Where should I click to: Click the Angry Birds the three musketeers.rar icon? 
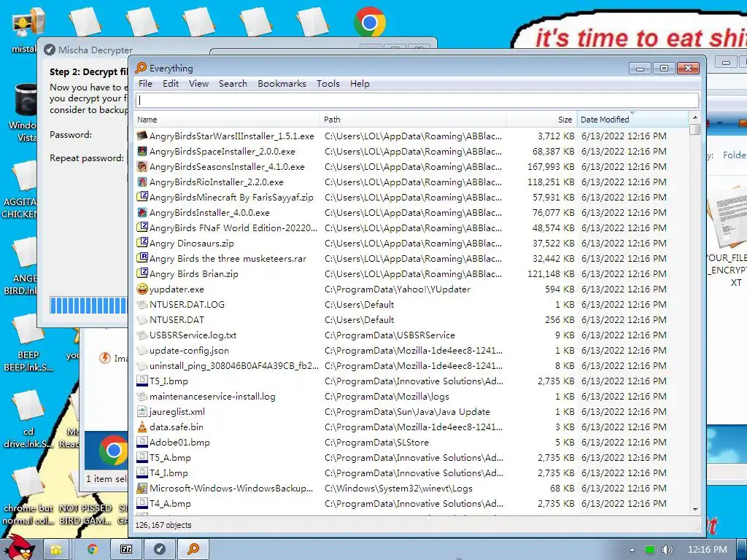tap(142, 258)
